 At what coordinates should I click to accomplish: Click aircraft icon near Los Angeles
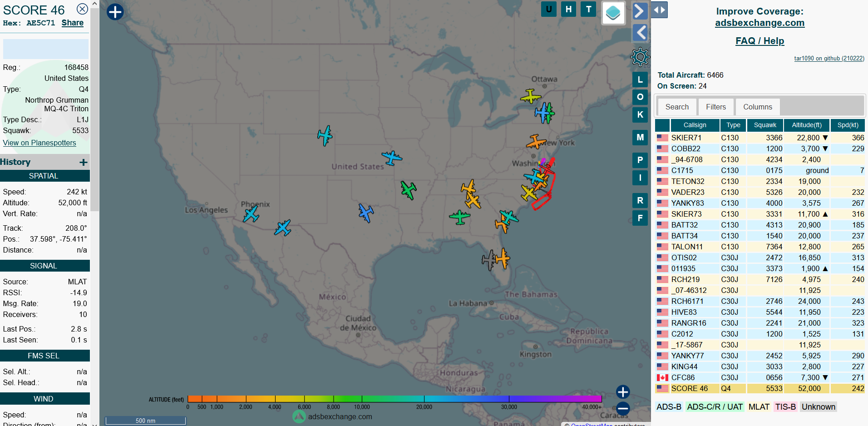click(x=251, y=213)
